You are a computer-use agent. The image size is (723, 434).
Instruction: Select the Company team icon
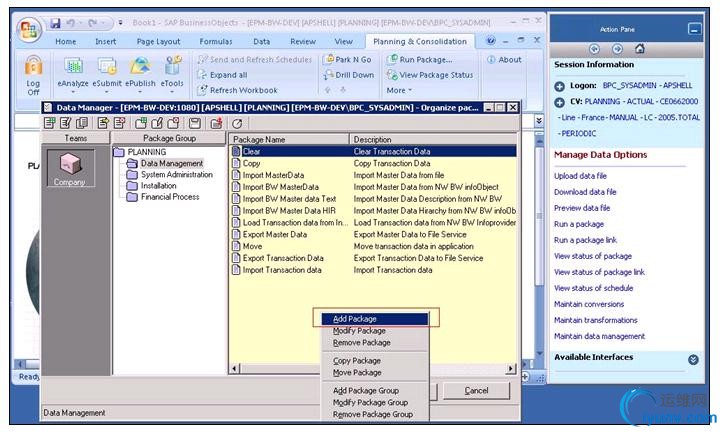point(70,168)
